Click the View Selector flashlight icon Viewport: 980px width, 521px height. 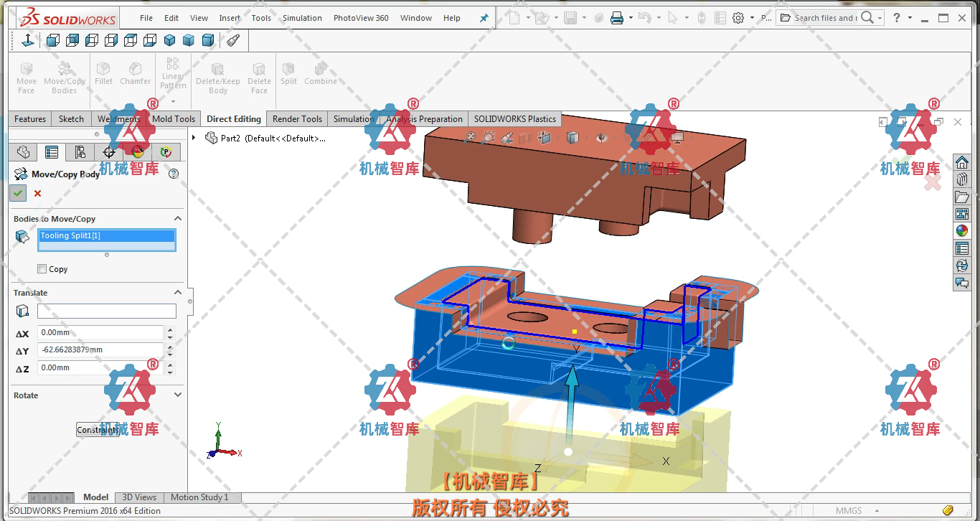pos(232,41)
